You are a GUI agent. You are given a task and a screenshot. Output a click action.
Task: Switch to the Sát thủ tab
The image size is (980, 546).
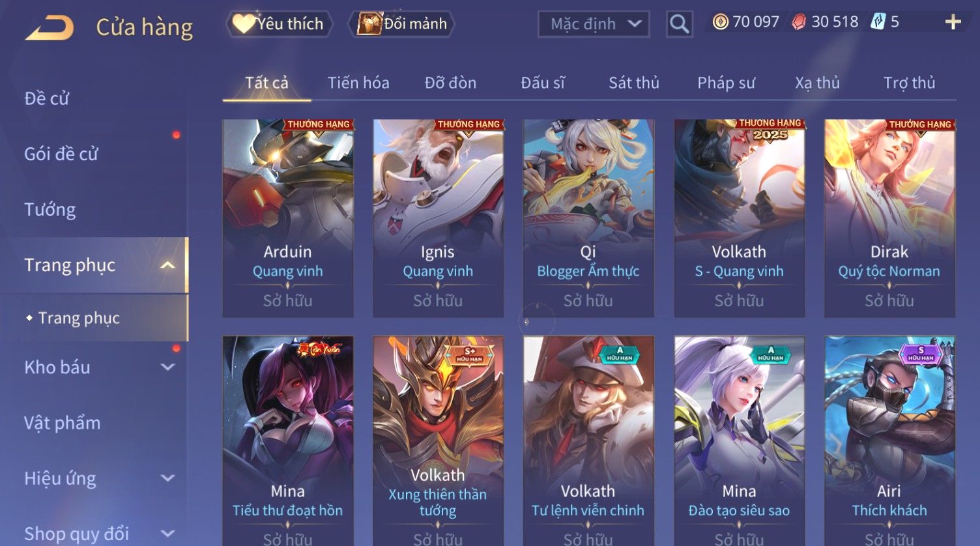633,83
